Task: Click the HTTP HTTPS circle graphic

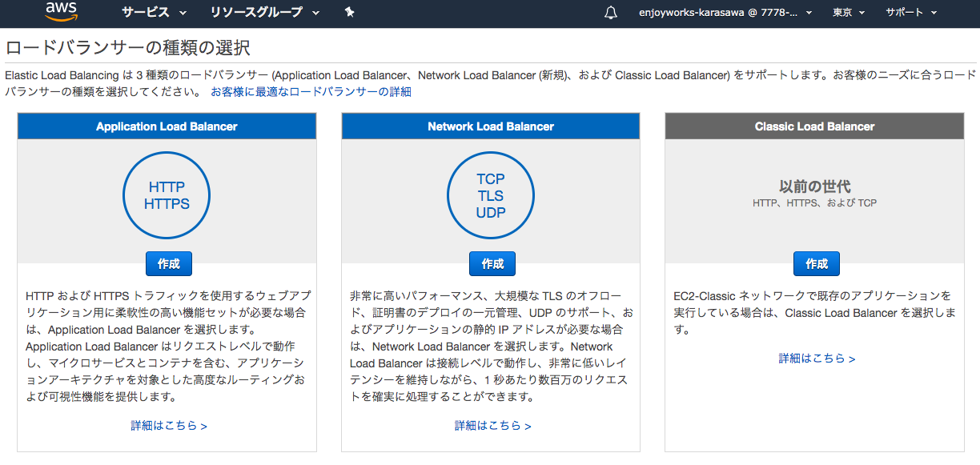Action: tap(167, 195)
